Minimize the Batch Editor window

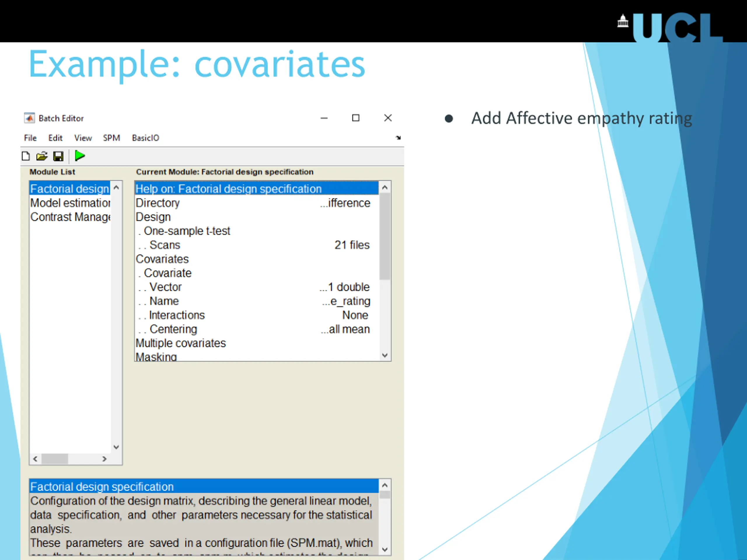pyautogui.click(x=324, y=118)
